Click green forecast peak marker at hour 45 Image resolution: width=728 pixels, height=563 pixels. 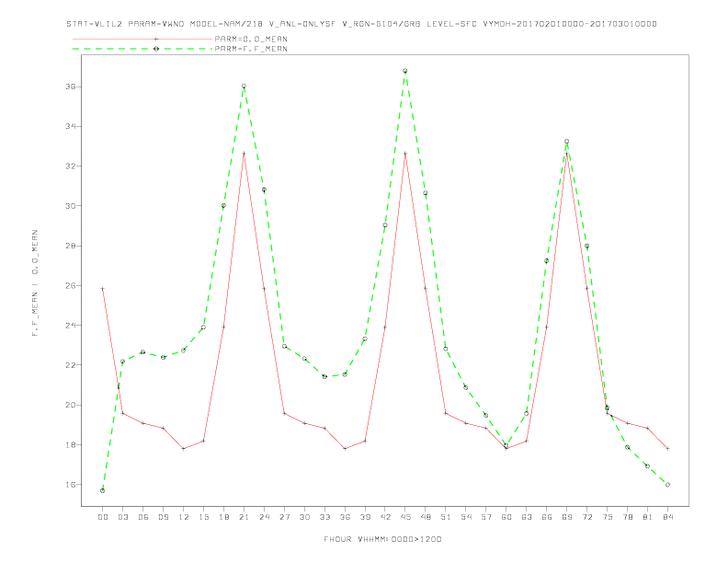(x=405, y=71)
